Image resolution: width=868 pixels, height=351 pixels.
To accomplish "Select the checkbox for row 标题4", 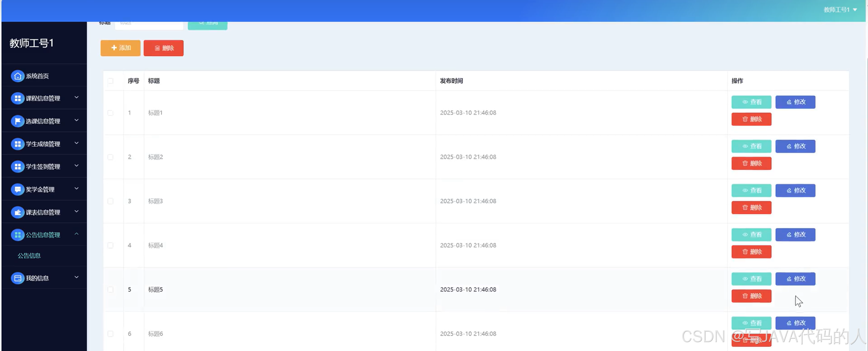I will 111,245.
